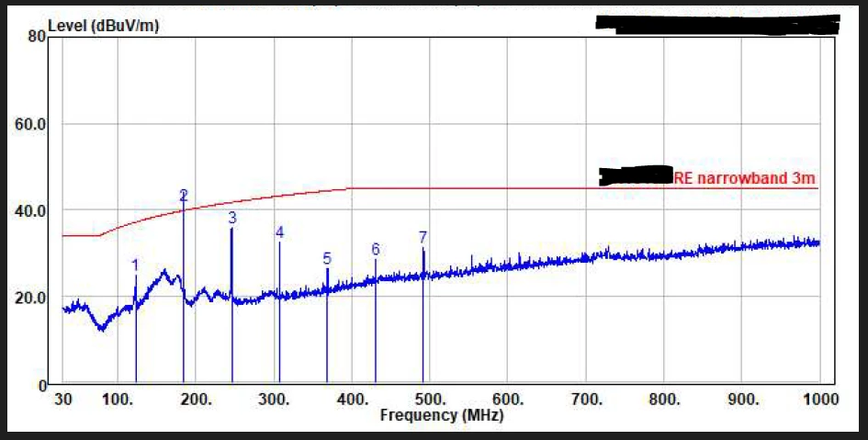The height and width of the screenshot is (440, 868).
Task: Click the 1000 MHz end frequency label
Action: (819, 399)
